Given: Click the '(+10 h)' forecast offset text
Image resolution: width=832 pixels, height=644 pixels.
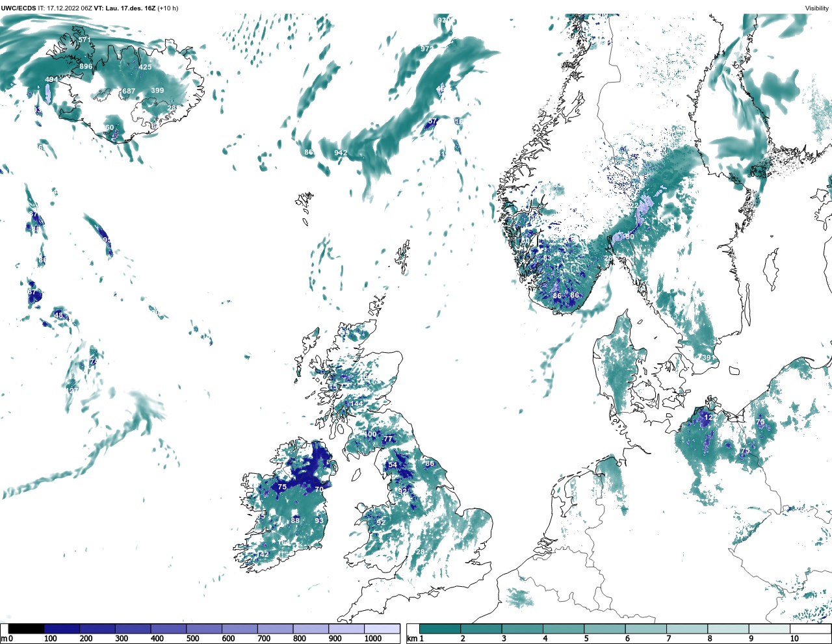Looking at the screenshot, I should pyautogui.click(x=168, y=8).
